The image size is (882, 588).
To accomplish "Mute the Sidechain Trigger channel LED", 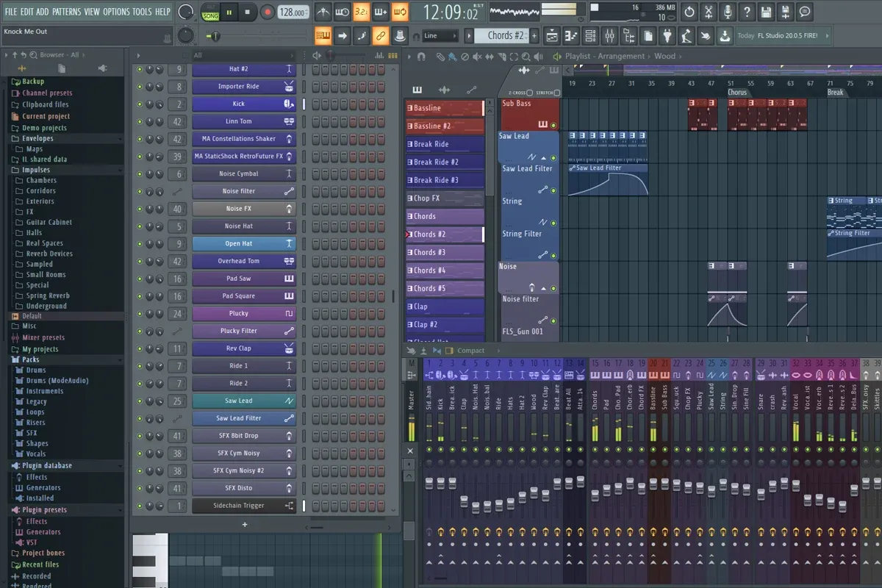I will pyautogui.click(x=140, y=506).
